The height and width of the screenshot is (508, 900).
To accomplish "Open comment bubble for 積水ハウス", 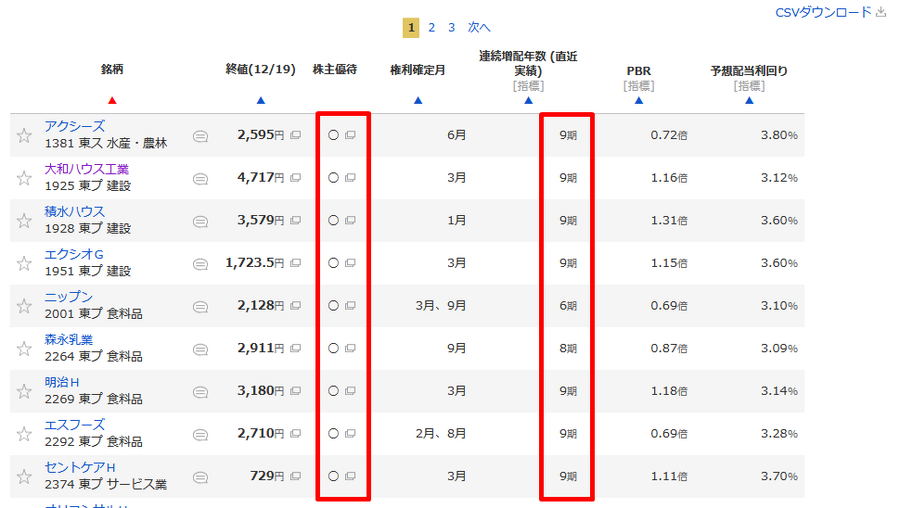I will click(200, 222).
